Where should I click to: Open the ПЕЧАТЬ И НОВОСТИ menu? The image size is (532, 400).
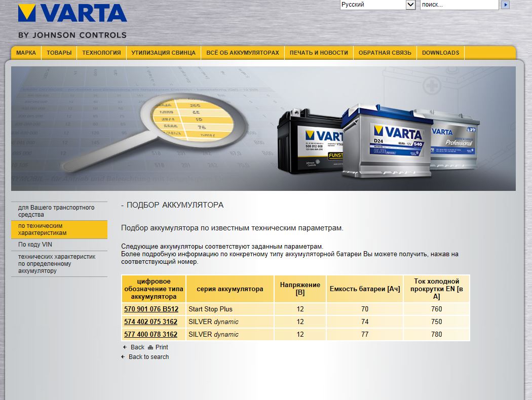click(319, 53)
